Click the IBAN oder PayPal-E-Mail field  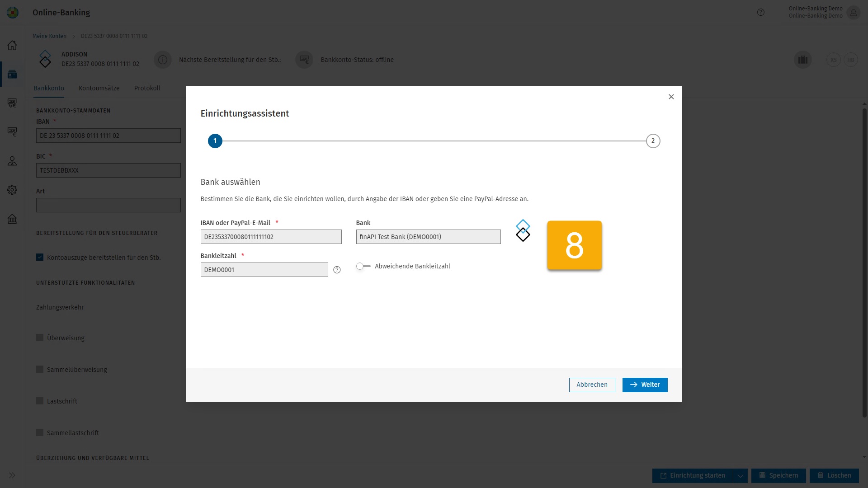pos(271,237)
